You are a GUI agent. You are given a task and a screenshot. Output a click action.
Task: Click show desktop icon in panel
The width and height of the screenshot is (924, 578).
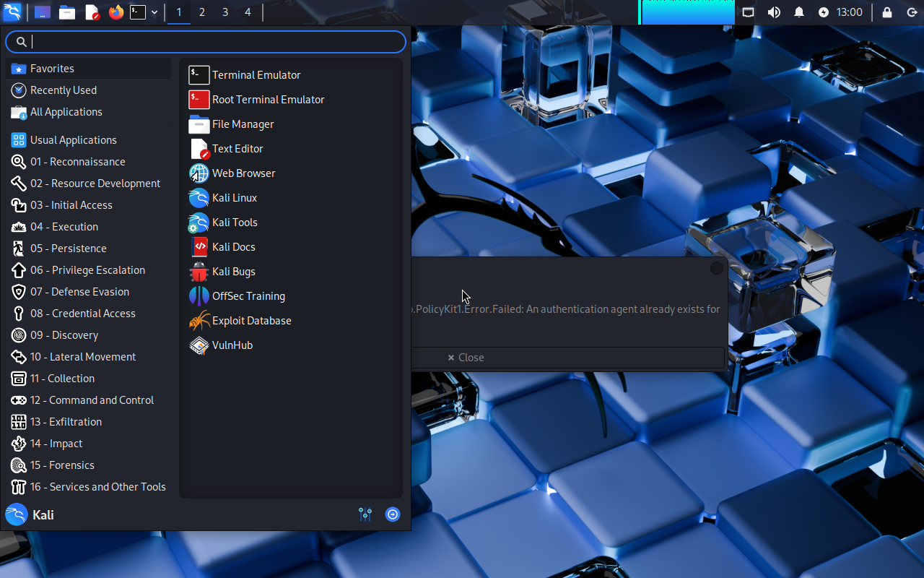(43, 12)
